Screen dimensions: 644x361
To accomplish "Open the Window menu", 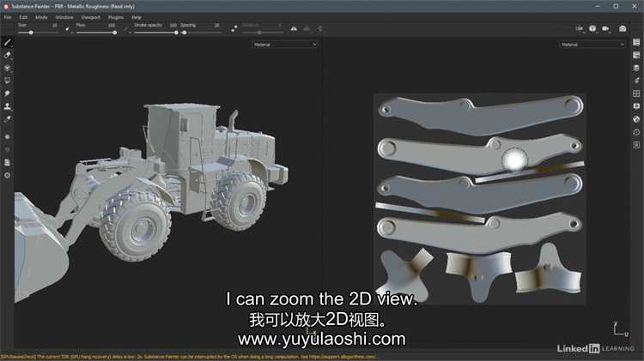I will (64, 18).
